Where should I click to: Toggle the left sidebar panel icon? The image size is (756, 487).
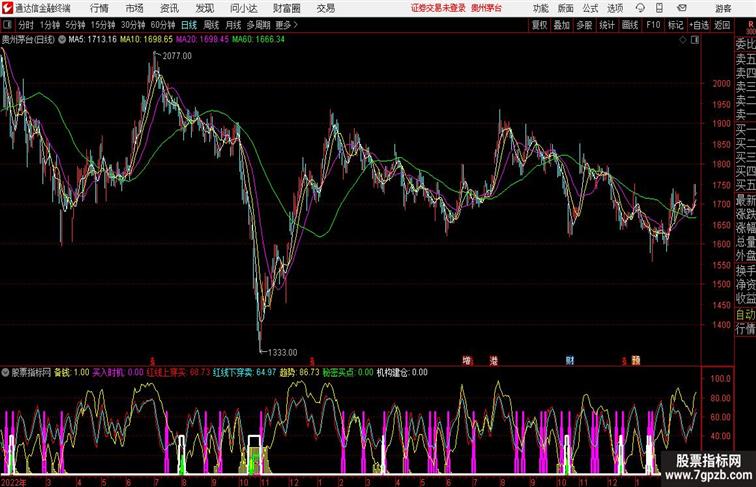7,25
